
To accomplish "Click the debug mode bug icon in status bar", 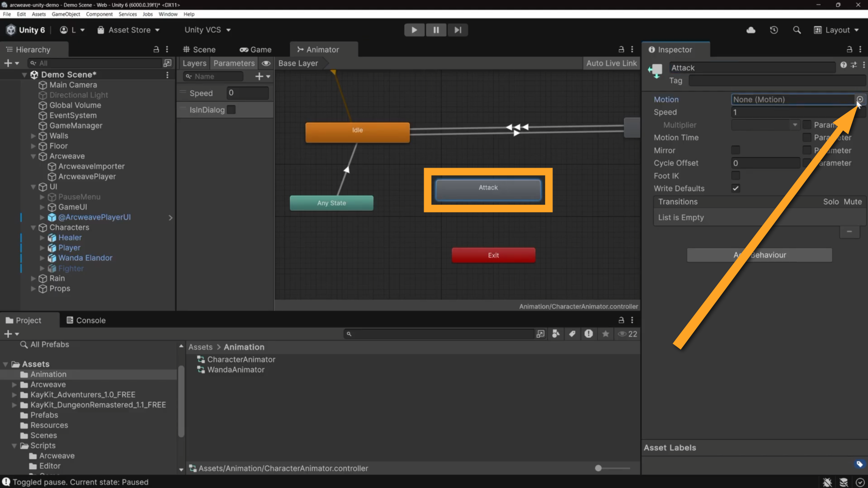I will 827,482.
